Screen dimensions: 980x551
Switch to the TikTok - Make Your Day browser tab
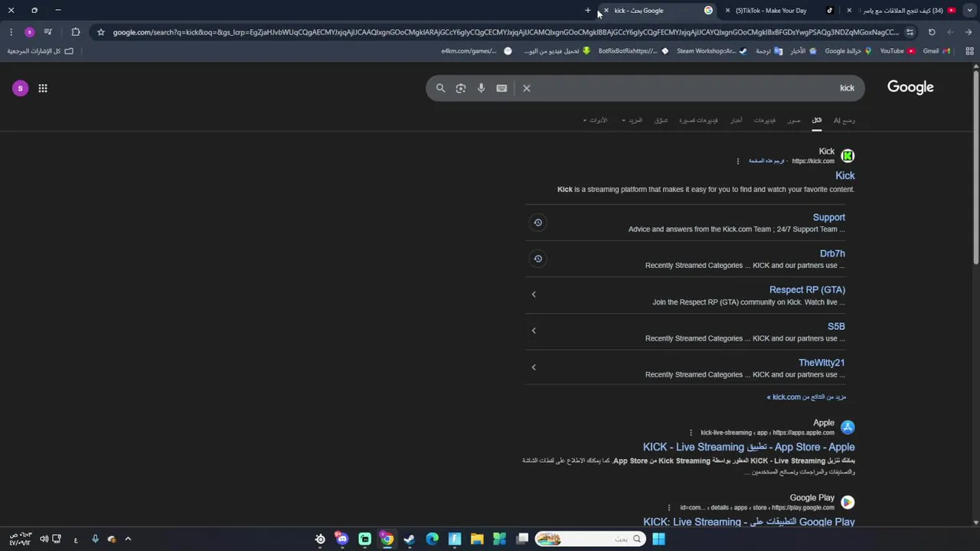tap(781, 11)
